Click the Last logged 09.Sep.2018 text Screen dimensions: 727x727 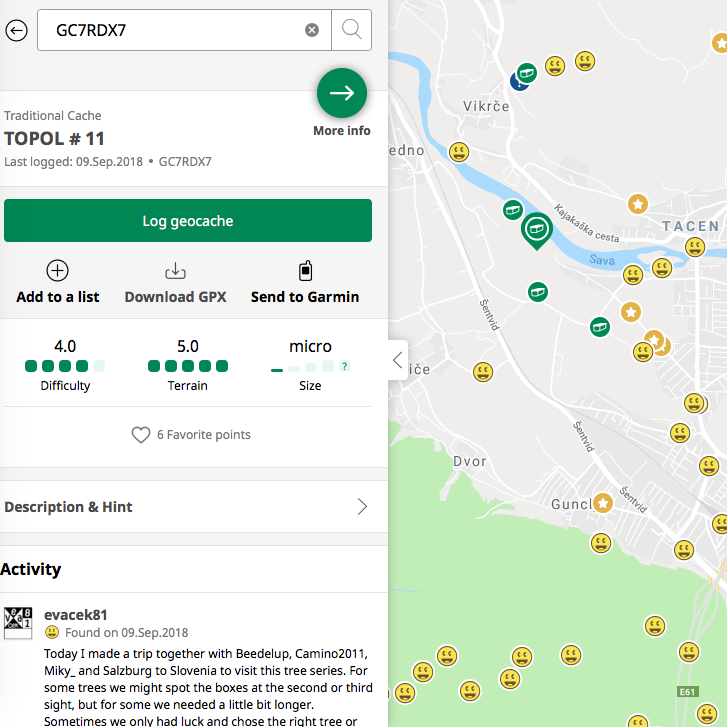coord(73,162)
